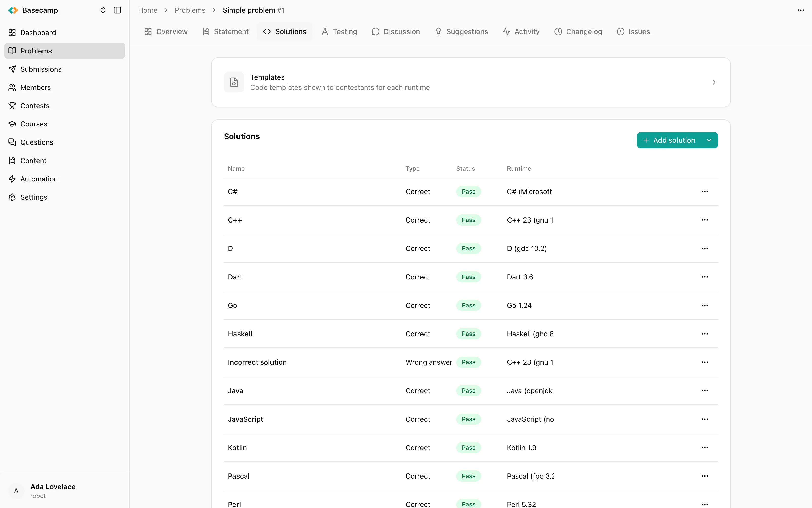Click the Templates code file icon
The height and width of the screenshot is (508, 812).
point(234,82)
